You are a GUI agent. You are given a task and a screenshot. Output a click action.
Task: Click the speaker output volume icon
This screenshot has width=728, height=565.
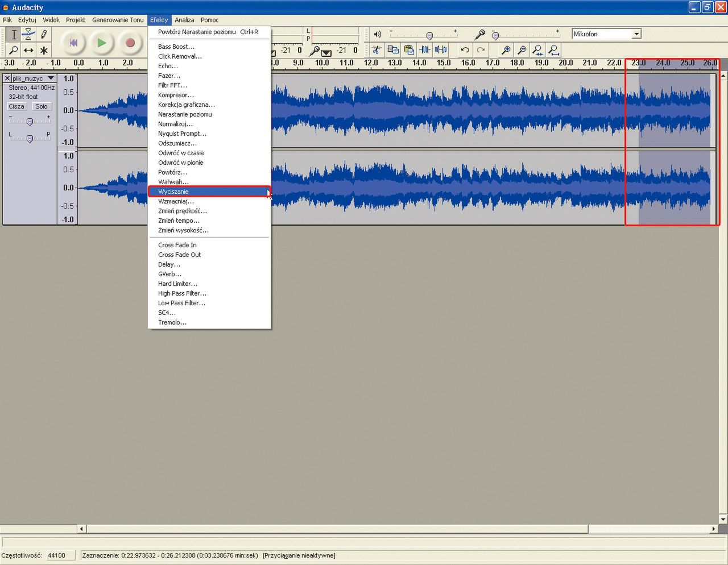coord(378,34)
